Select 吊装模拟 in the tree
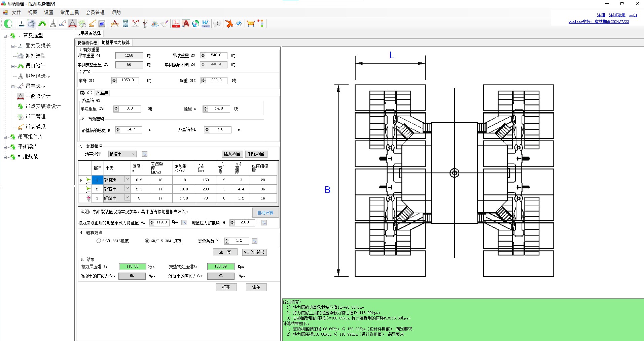Image resolution: width=644 pixels, height=341 pixels. point(36,126)
